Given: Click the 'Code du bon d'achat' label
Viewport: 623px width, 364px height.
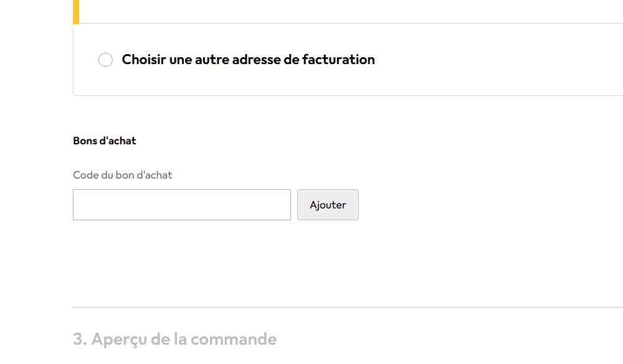Looking at the screenshot, I should [122, 175].
